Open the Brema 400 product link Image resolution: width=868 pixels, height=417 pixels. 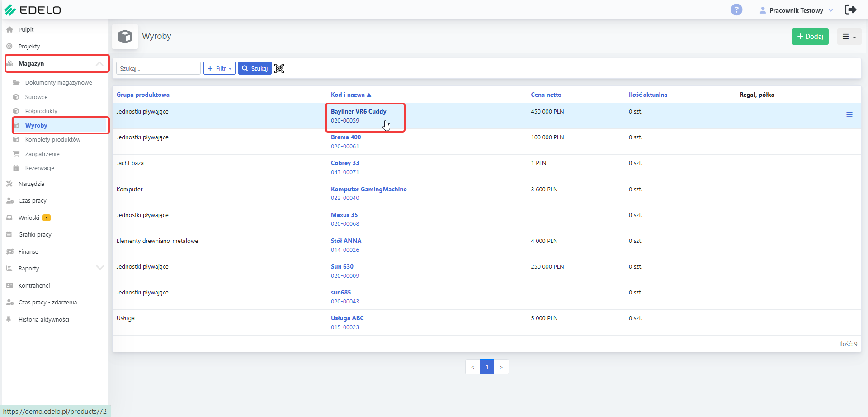[346, 137]
